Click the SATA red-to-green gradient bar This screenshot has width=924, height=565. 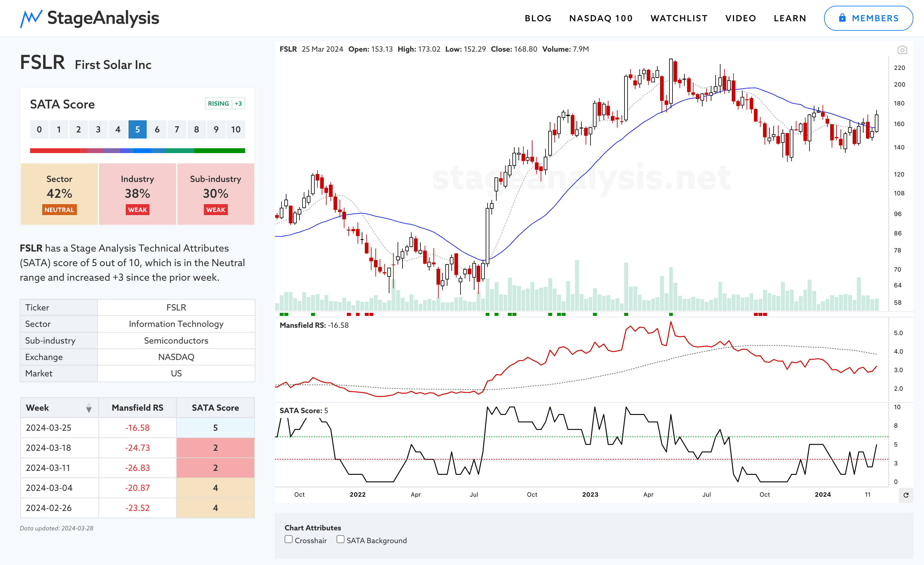tap(137, 151)
